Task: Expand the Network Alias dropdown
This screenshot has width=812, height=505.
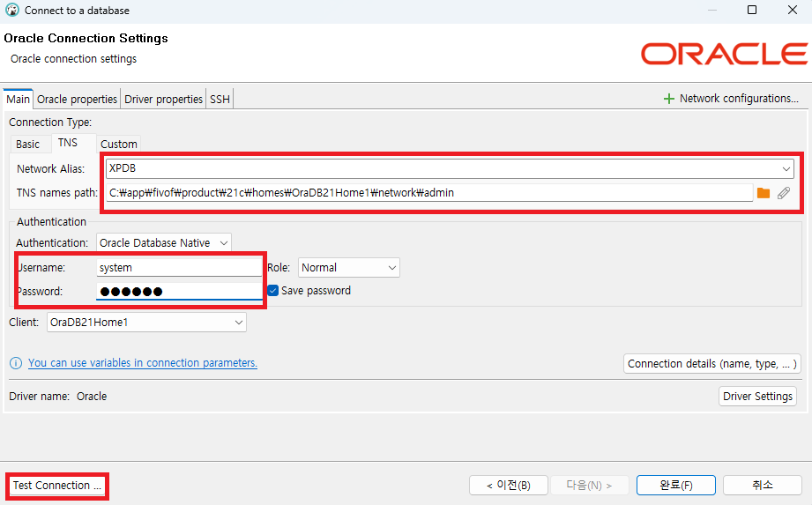Action: point(786,168)
